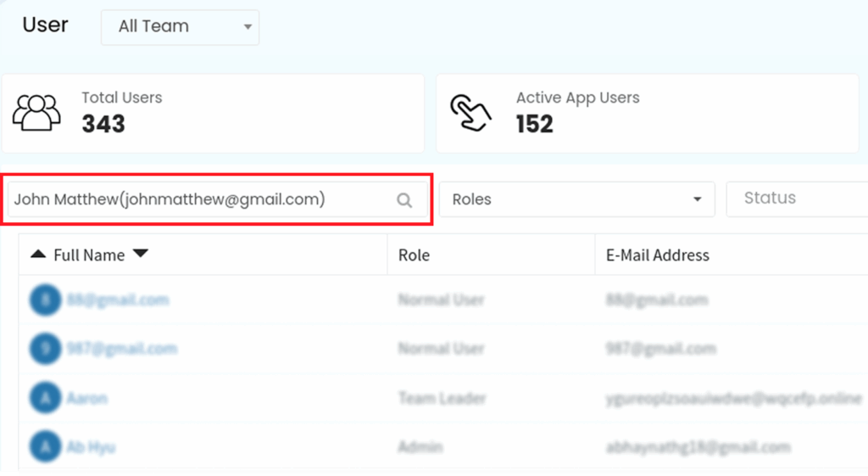868x476 pixels.
Task: Sort Full Name descending with down arrow
Action: coord(141,254)
